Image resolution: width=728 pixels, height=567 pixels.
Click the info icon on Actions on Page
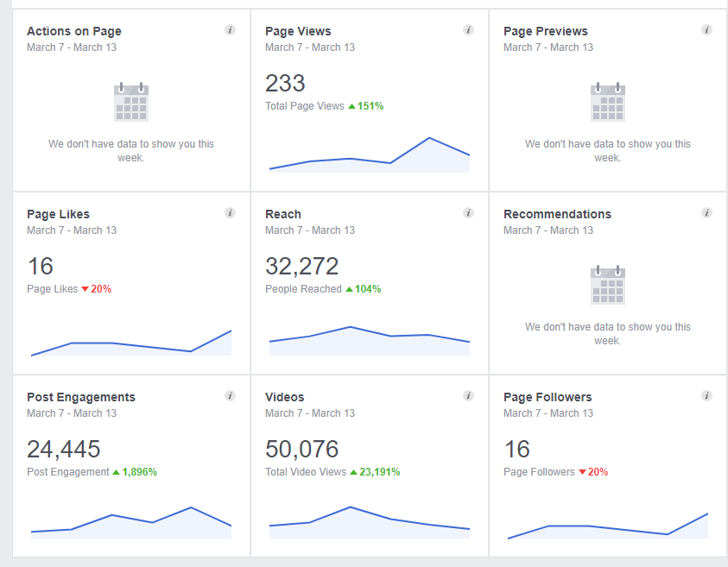click(230, 30)
